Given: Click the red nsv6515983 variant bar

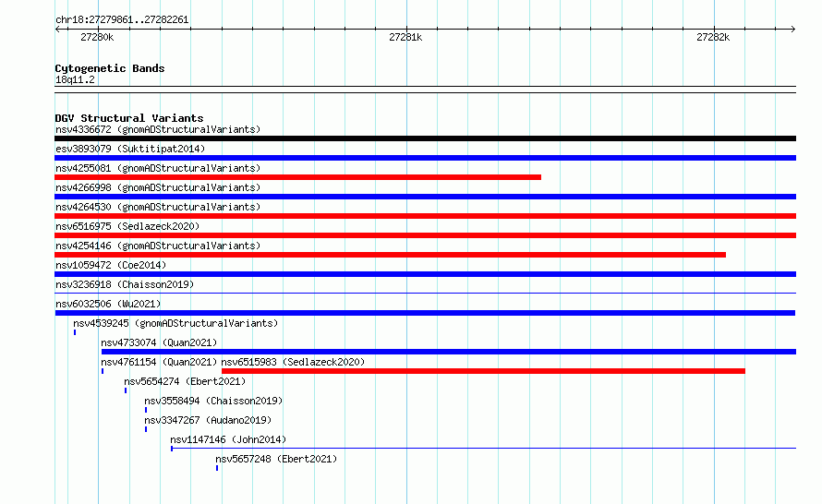Looking at the screenshot, I should coord(483,371).
